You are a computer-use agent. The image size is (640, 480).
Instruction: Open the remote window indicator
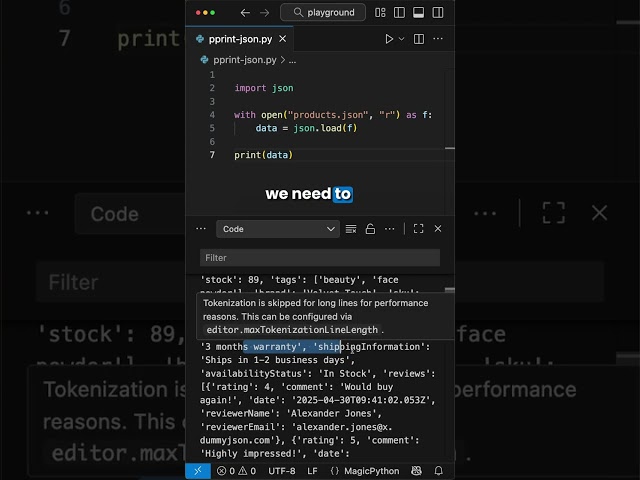point(198,471)
